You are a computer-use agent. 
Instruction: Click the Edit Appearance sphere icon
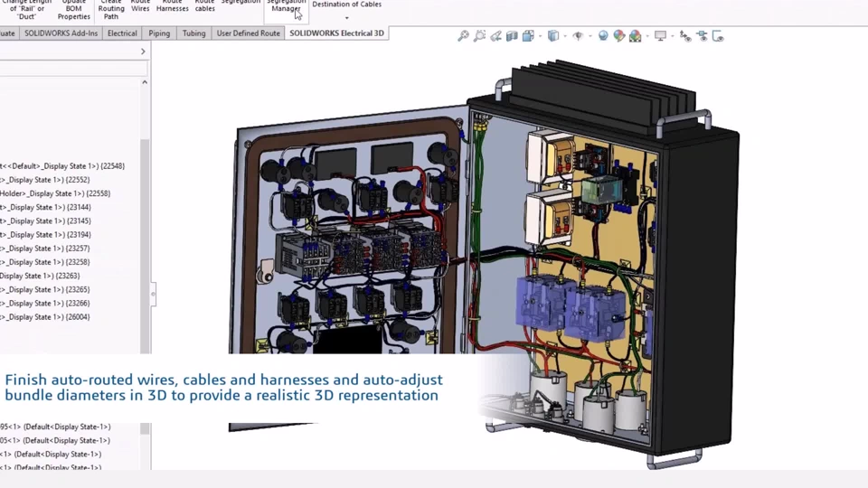tap(603, 36)
